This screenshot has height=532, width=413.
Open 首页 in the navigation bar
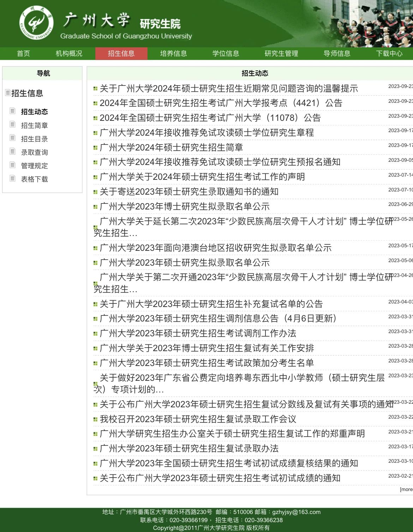click(x=24, y=53)
